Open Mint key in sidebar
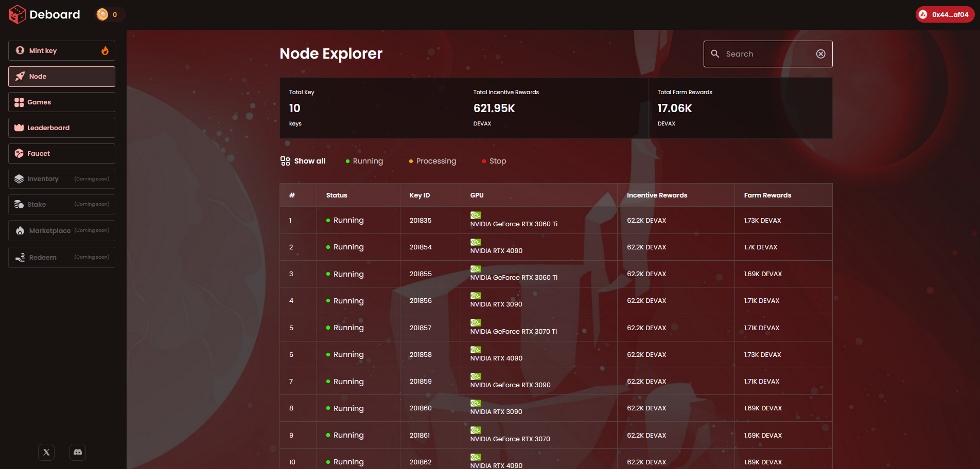 [x=62, y=50]
